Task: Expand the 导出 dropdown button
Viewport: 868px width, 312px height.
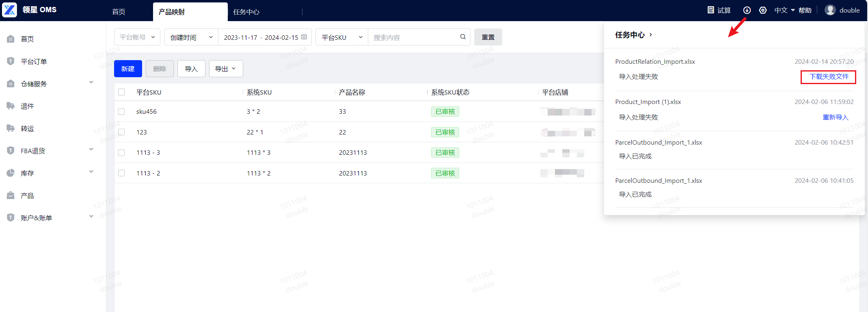Action: pyautogui.click(x=226, y=69)
